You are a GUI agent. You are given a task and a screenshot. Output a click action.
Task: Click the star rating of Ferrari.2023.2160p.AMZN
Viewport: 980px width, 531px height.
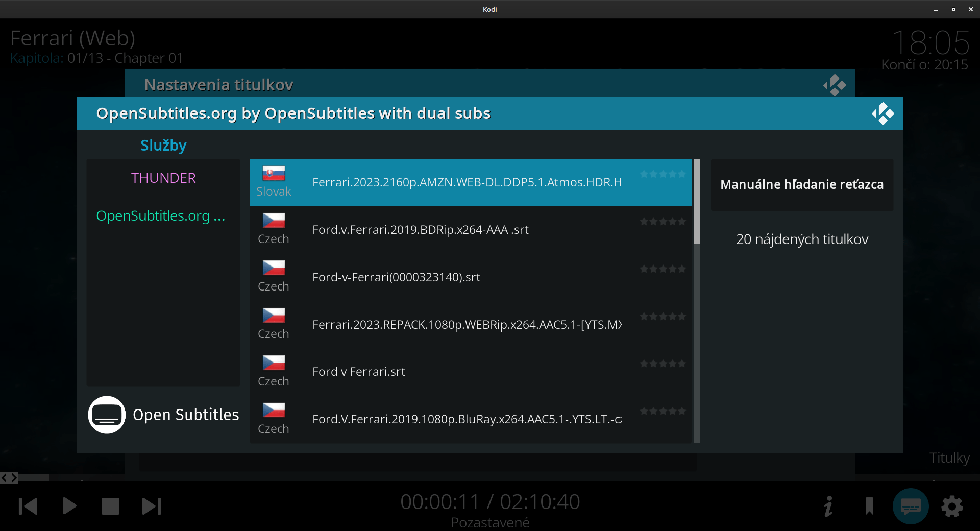click(x=663, y=174)
